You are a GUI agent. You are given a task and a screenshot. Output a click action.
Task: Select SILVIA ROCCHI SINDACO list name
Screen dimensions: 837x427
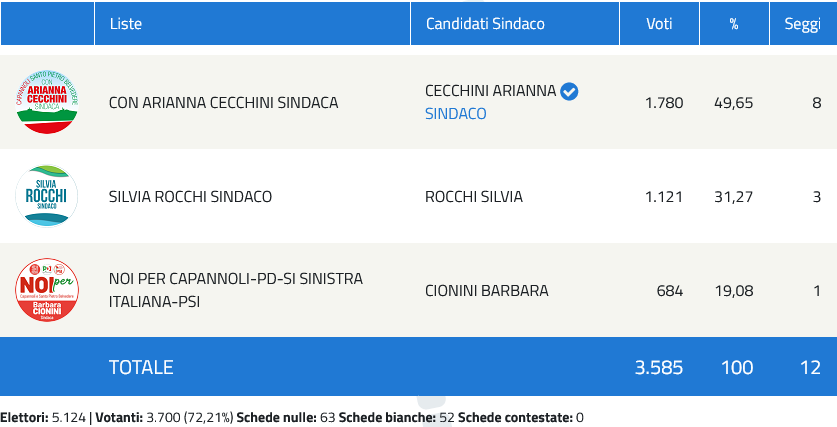tap(190, 197)
